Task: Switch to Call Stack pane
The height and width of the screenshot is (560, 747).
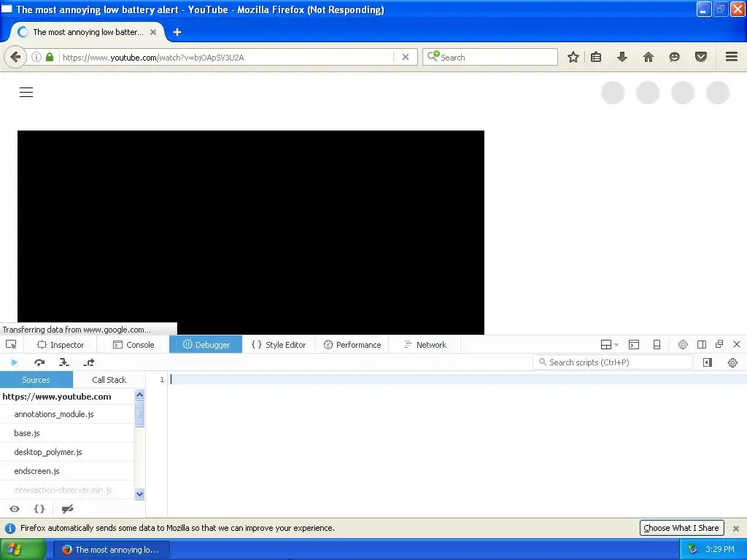Action: coord(109,380)
